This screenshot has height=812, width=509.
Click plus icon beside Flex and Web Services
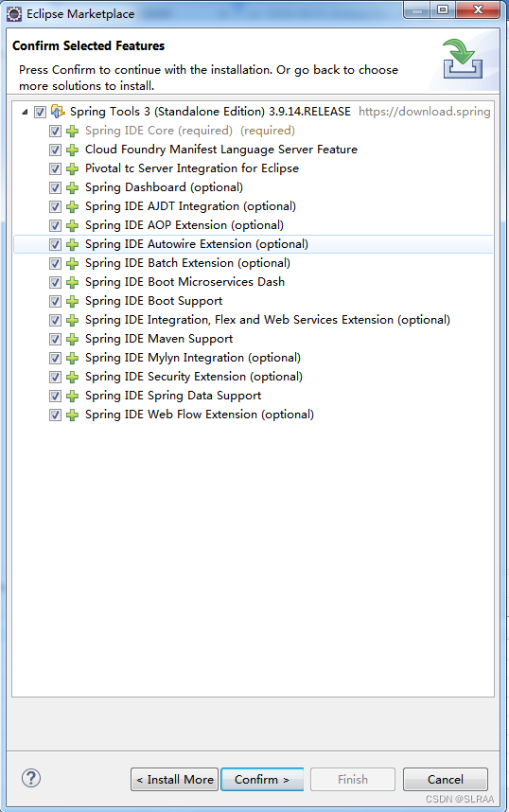(x=73, y=320)
